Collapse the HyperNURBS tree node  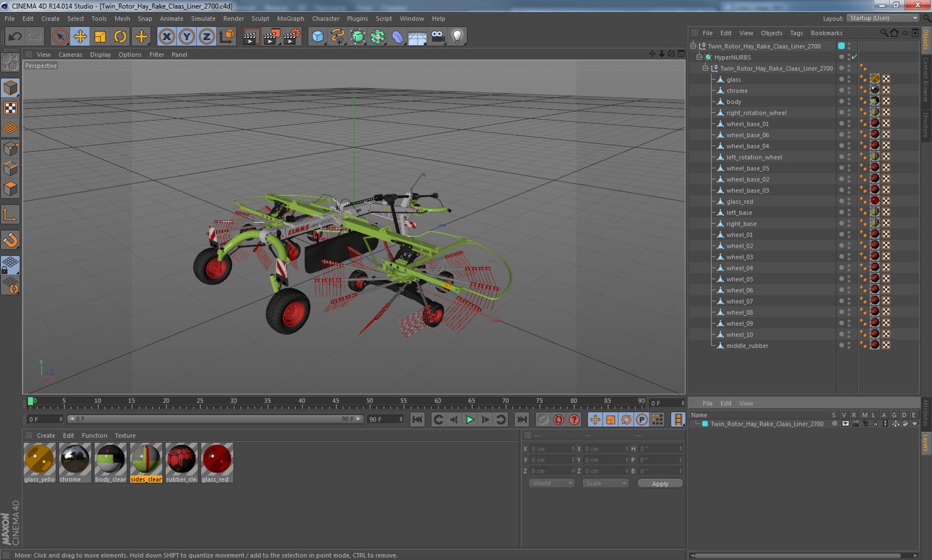699,57
